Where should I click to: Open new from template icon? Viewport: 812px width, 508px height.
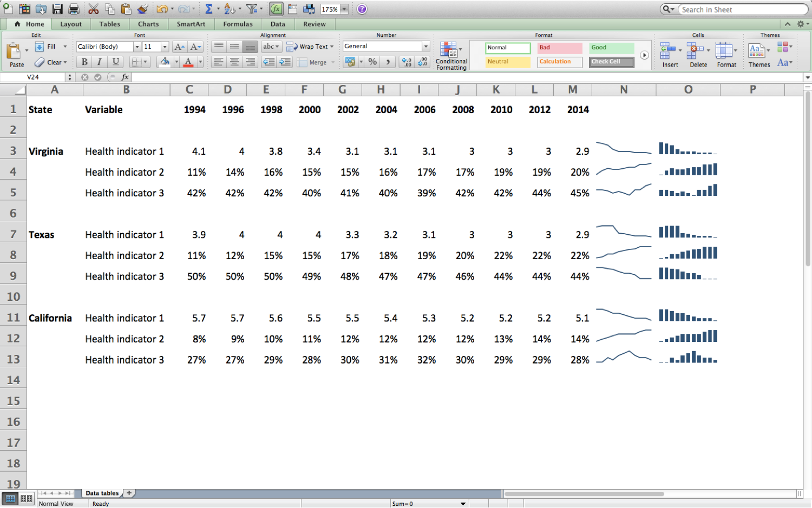point(24,9)
